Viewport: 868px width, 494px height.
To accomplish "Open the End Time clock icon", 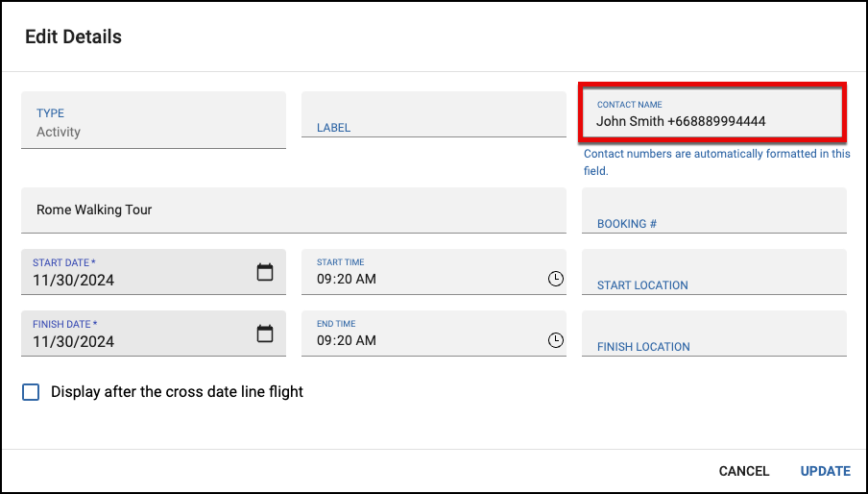I will 555,340.
